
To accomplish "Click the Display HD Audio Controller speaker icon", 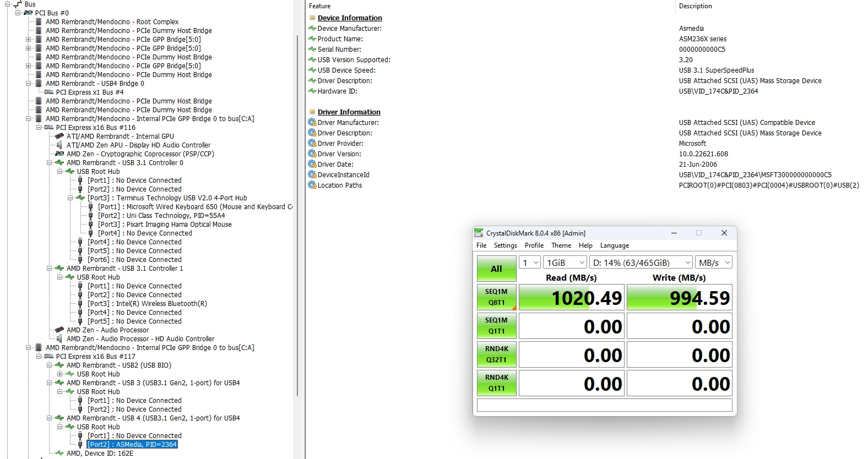I will [x=59, y=145].
